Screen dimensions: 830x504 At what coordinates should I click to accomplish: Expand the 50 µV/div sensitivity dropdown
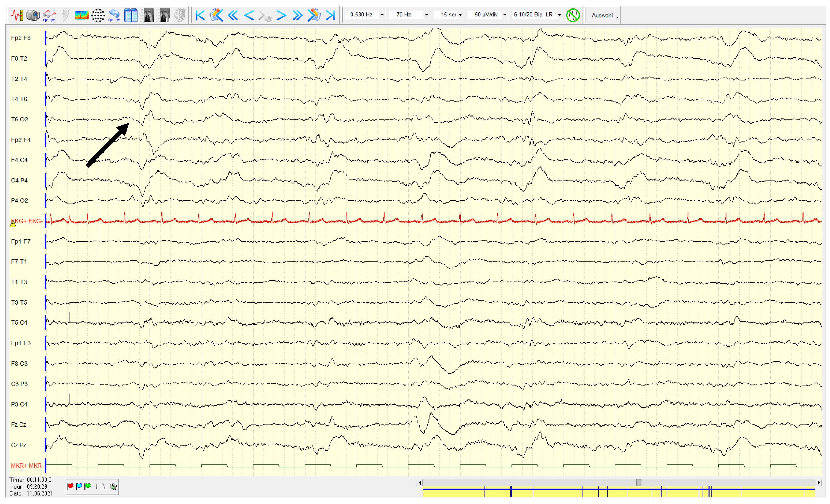(505, 15)
